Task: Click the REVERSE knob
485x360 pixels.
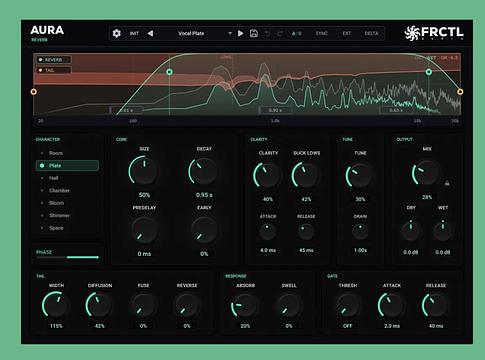Action: 187,305
